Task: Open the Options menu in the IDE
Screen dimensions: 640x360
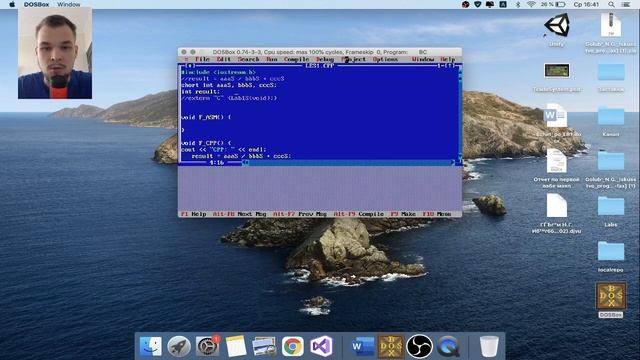Action: click(385, 59)
